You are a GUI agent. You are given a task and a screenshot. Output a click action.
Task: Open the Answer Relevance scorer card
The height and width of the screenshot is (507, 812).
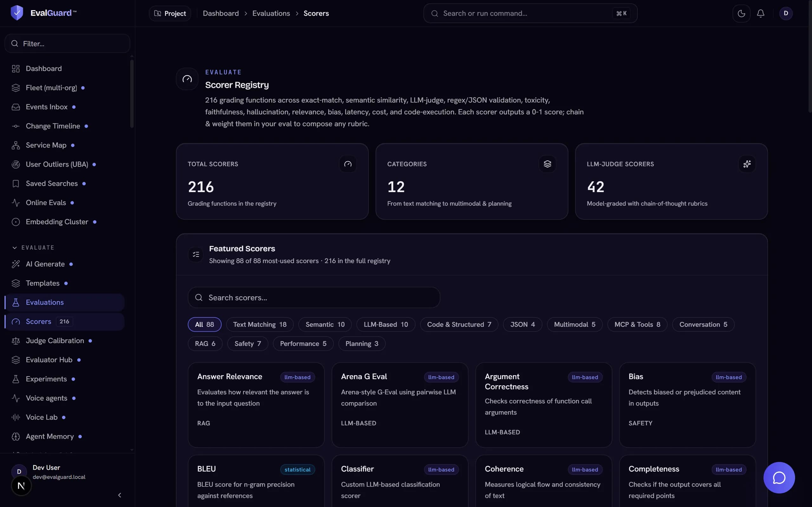(256, 405)
